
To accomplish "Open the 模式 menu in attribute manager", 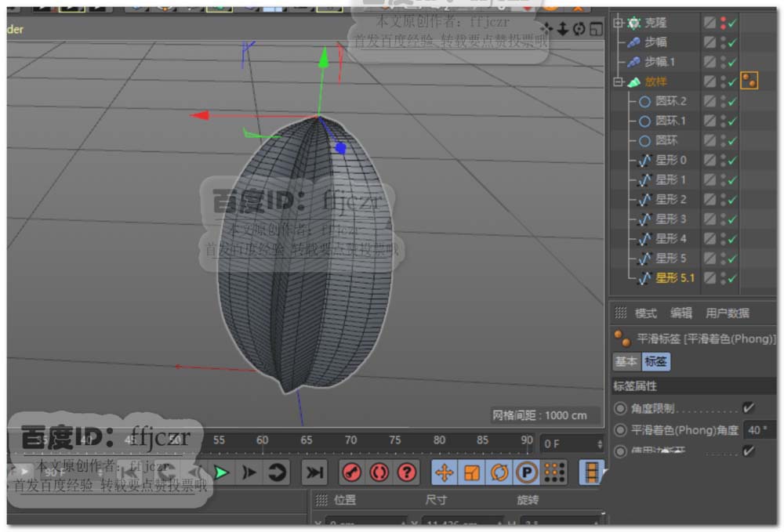I will click(x=645, y=313).
